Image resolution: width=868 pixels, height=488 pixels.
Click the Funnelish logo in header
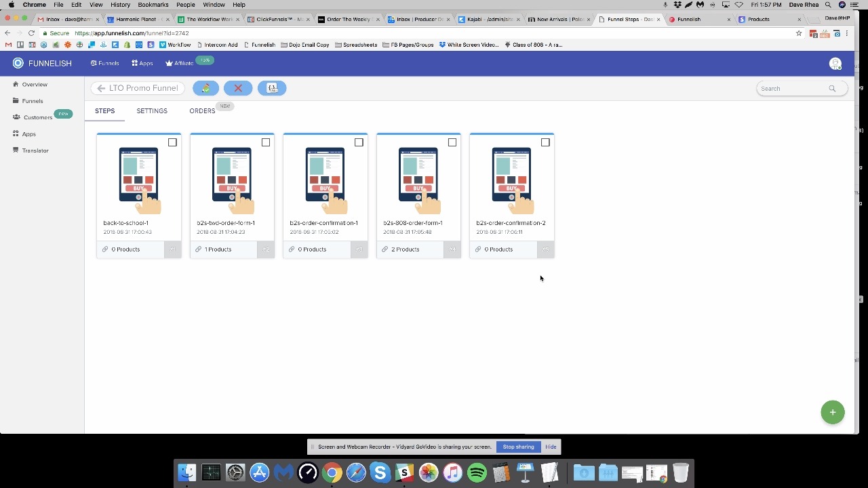(x=42, y=63)
